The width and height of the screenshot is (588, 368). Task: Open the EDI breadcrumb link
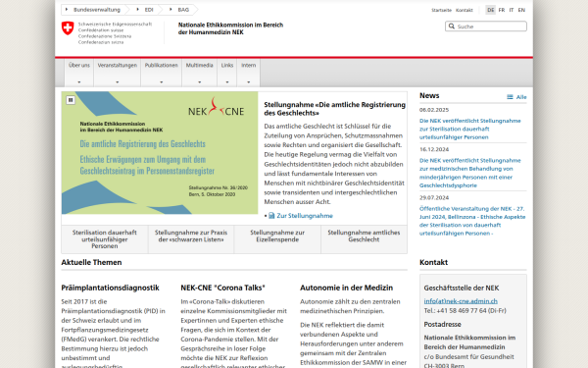tap(149, 10)
